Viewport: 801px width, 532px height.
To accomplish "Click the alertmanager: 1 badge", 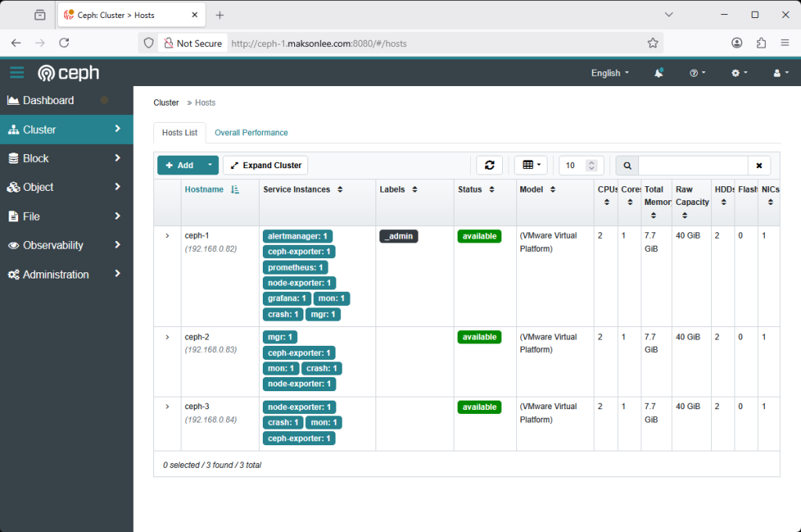I will coord(297,236).
